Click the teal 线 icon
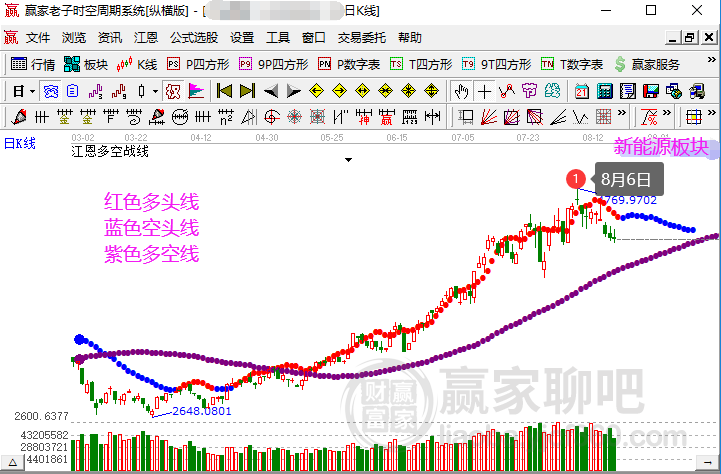 click(x=552, y=91)
